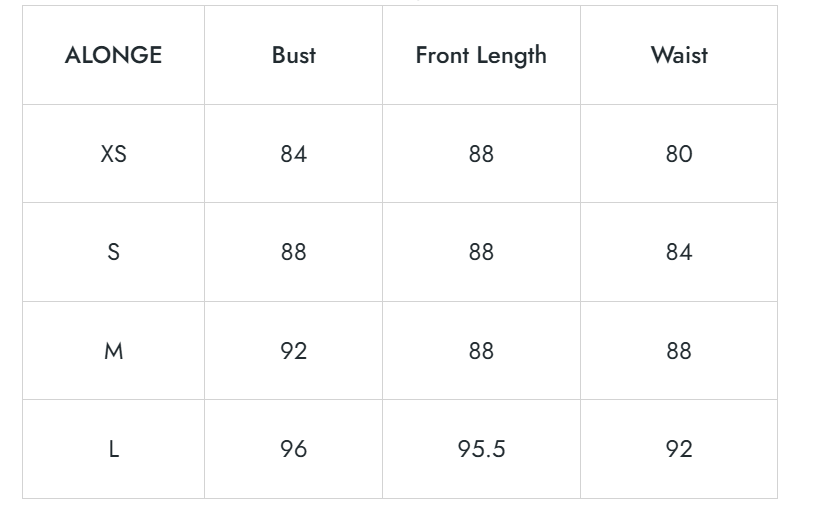Click the Front Length value for S
This screenshot has height=520, width=817.
click(481, 252)
